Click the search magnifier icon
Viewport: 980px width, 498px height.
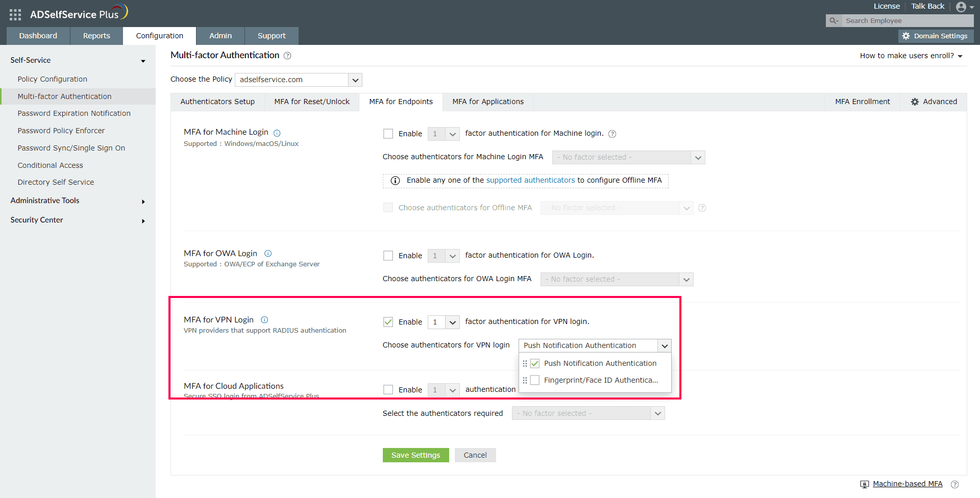(x=833, y=20)
